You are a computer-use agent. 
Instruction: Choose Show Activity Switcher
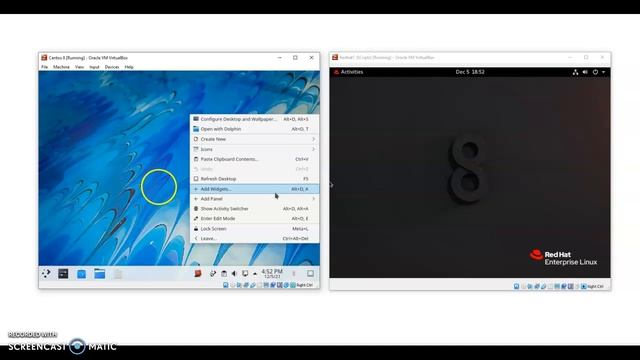coord(254,209)
